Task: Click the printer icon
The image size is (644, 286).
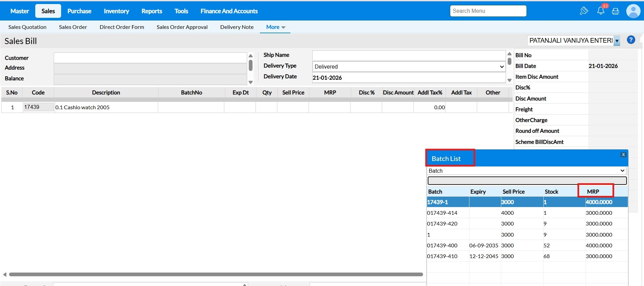Action: [x=615, y=11]
